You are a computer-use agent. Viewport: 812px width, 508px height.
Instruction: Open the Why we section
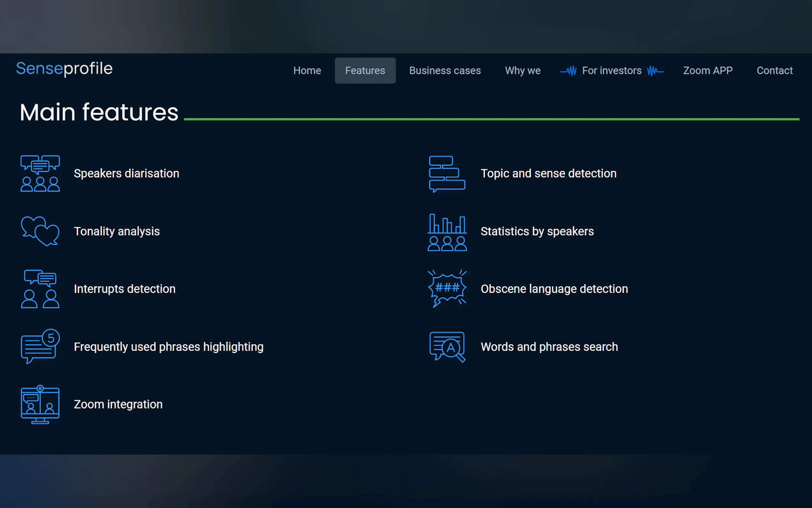(522, 71)
